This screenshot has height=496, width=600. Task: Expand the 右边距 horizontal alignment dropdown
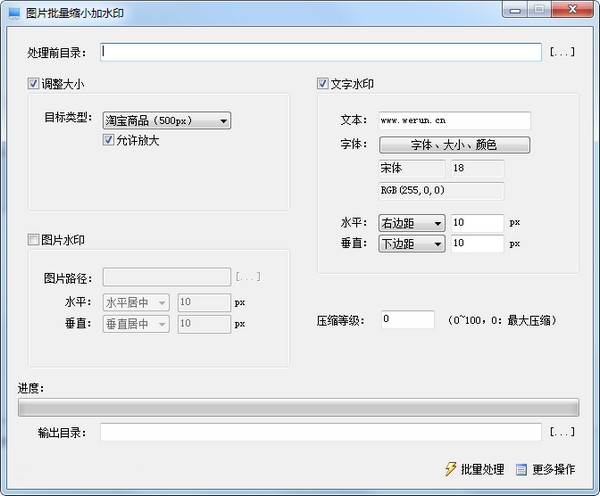(x=411, y=223)
